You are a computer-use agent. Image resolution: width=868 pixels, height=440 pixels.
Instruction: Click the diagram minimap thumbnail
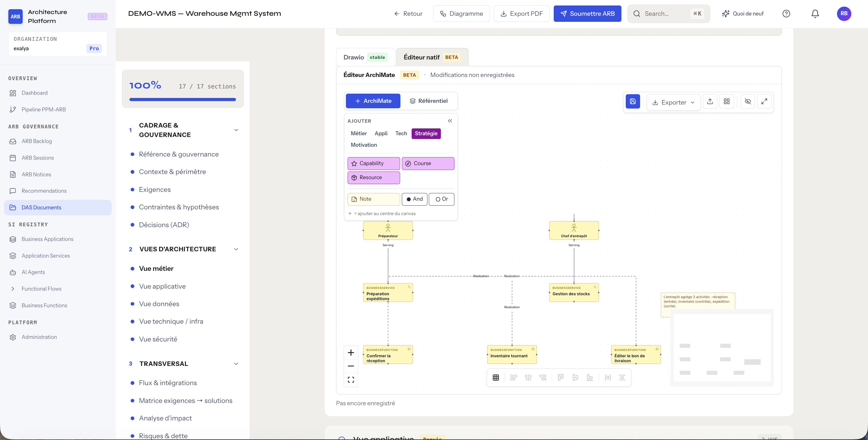[722, 348]
